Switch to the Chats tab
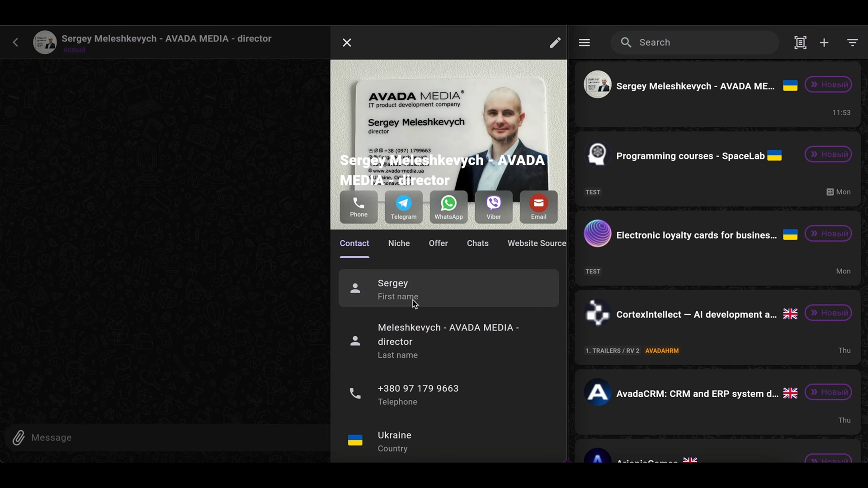The image size is (868, 488). 477,244
